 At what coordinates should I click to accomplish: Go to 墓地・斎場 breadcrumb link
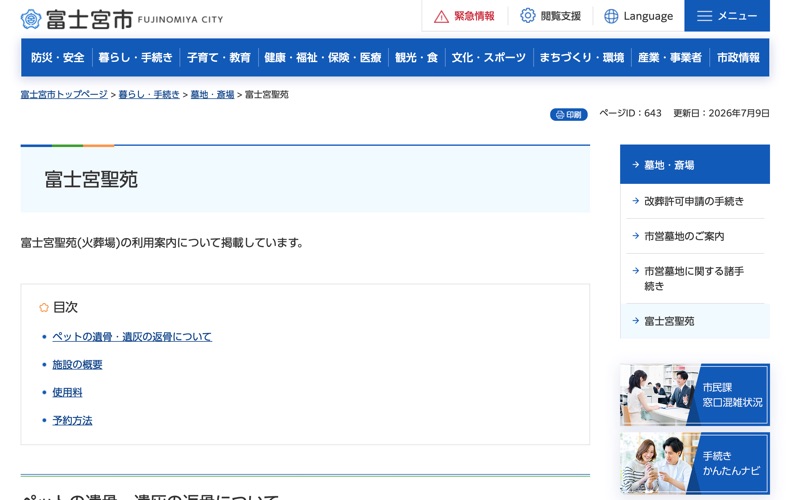point(212,94)
